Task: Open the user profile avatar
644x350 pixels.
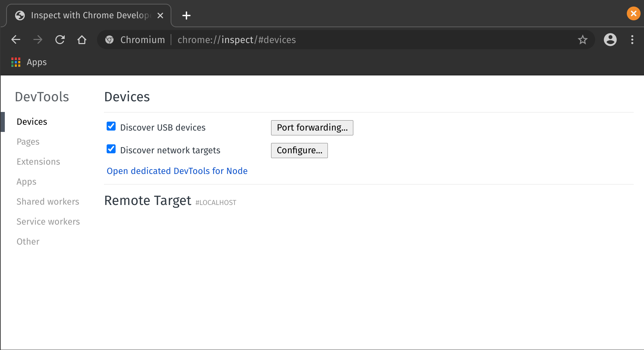Action: tap(610, 40)
